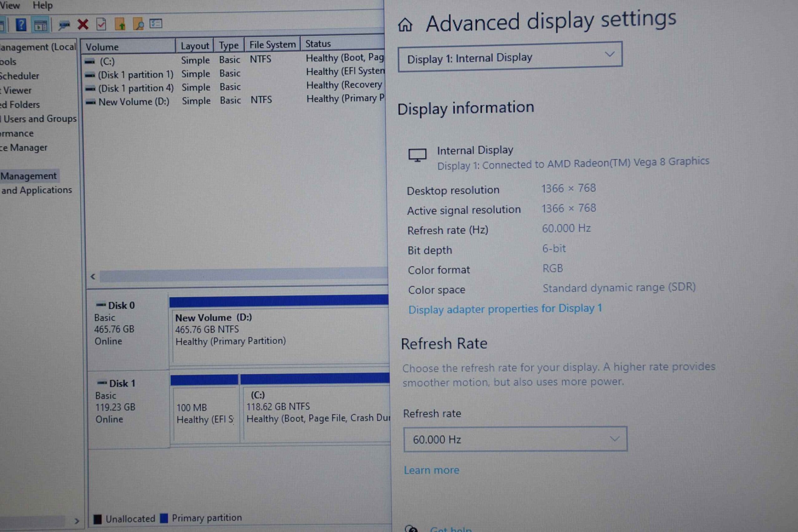Click left arrow of volume list scrollbar
798x532 pixels.
[x=93, y=276]
